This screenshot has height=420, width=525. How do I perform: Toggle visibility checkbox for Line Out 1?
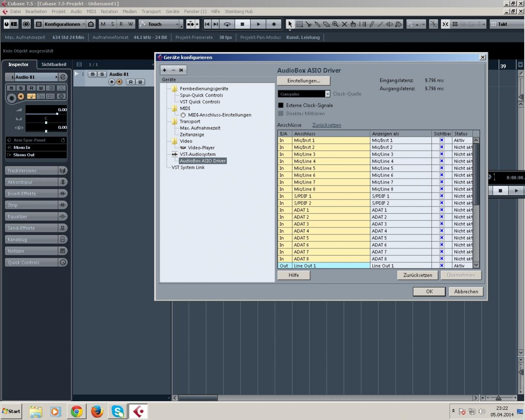point(442,266)
